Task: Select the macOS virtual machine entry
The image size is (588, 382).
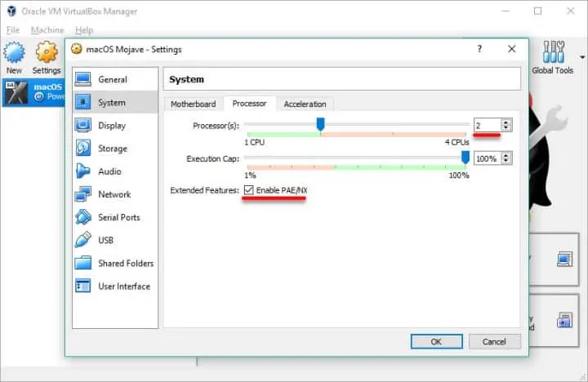Action: pos(33,92)
